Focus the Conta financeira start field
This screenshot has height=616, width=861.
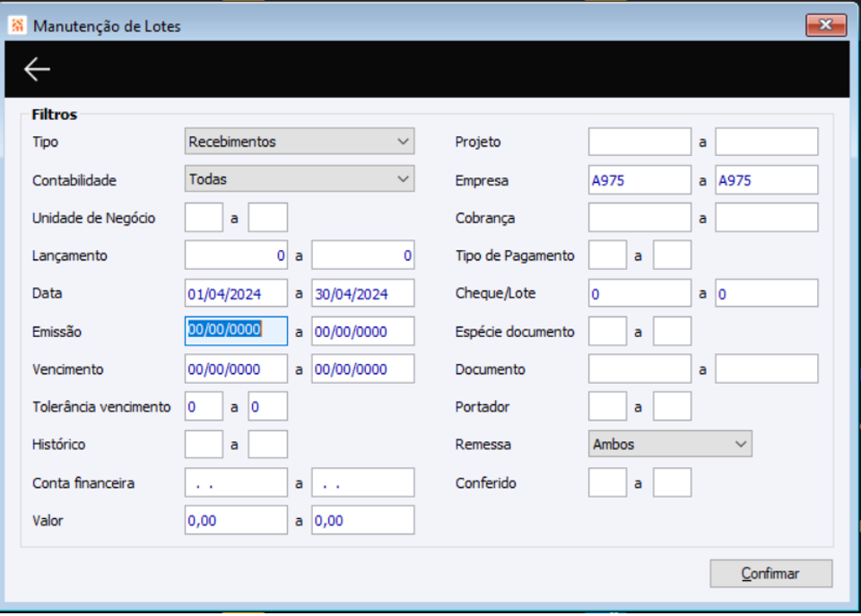pyautogui.click(x=236, y=482)
